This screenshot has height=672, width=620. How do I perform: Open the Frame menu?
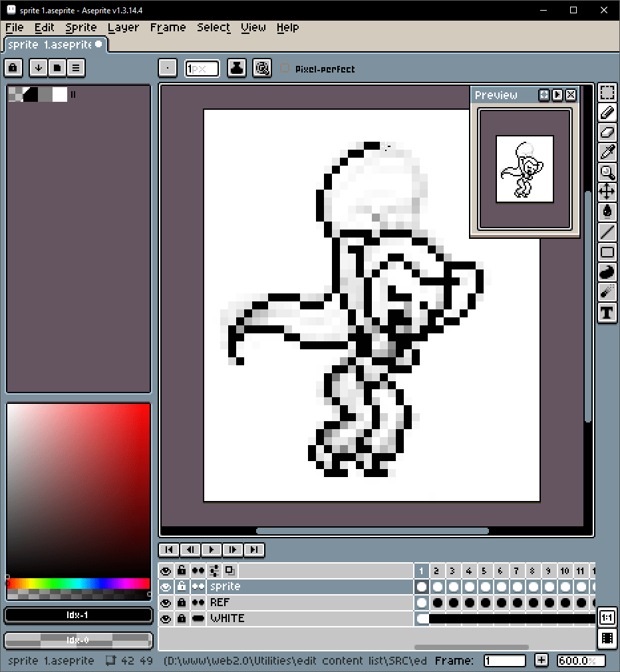pos(168,27)
